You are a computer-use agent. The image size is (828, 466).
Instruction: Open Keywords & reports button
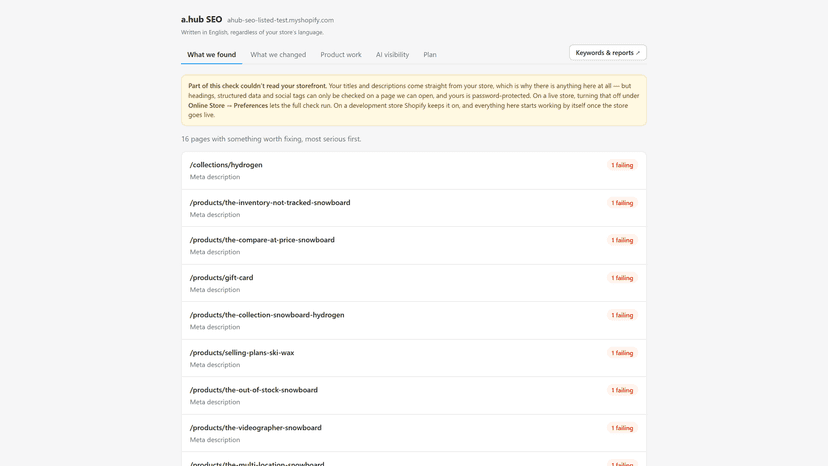(607, 53)
